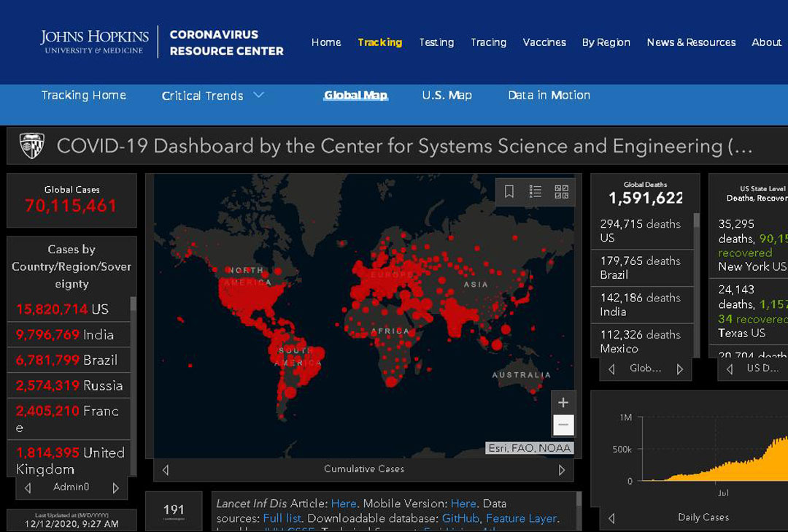788x532 pixels.
Task: Select the '6,781,799 Brazil' cases row
Action: point(69,360)
